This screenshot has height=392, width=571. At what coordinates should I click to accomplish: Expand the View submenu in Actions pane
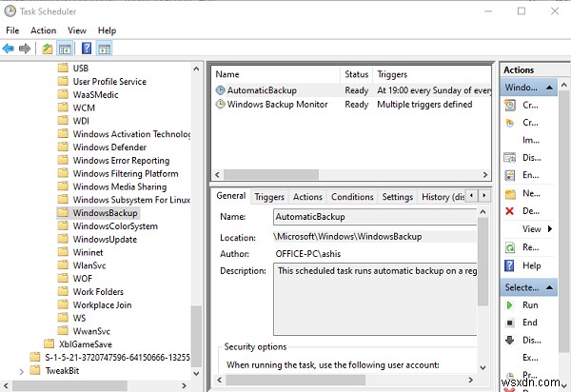pos(532,228)
